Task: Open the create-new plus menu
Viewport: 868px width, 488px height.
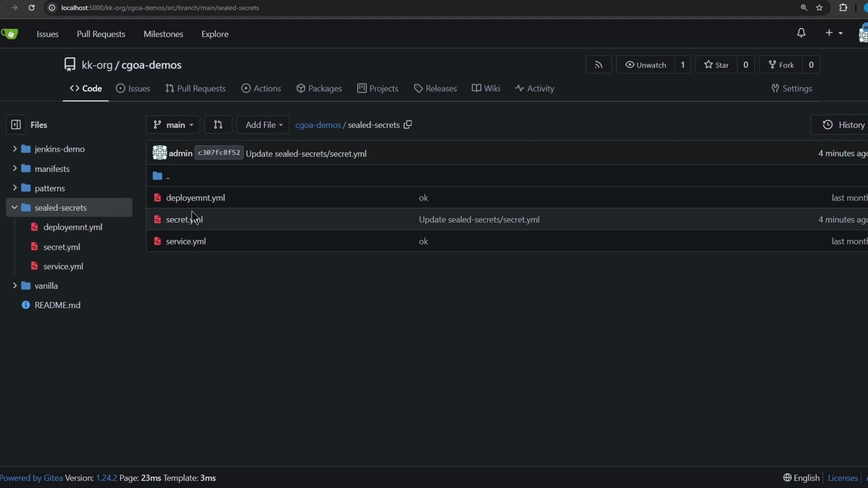Action: coord(834,33)
